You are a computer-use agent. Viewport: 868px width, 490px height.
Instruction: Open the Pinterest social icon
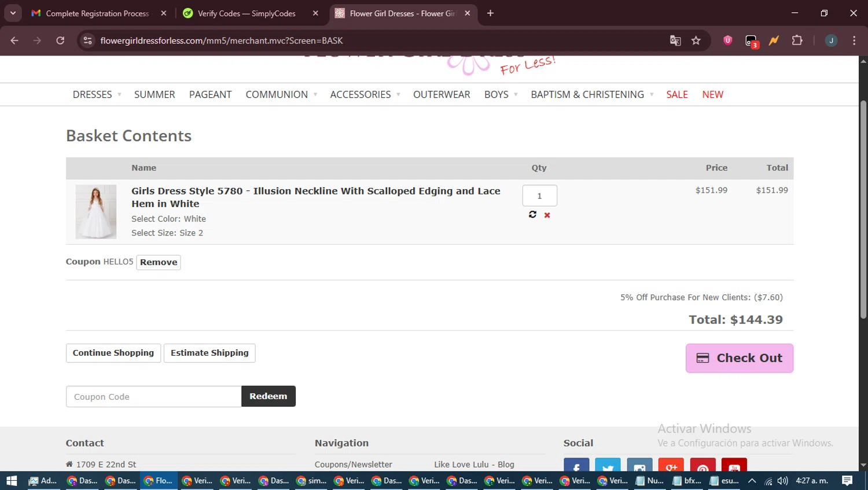click(x=703, y=465)
